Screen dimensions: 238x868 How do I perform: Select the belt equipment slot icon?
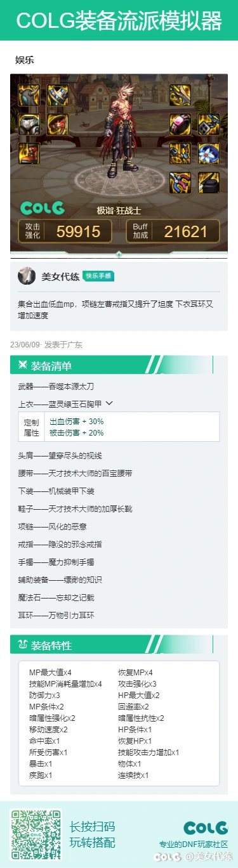pos(58,124)
